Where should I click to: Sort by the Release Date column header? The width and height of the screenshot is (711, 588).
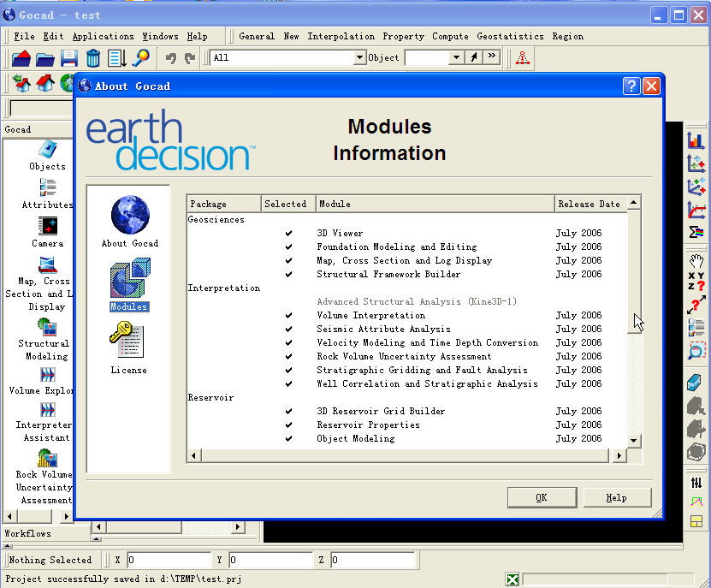(x=591, y=205)
